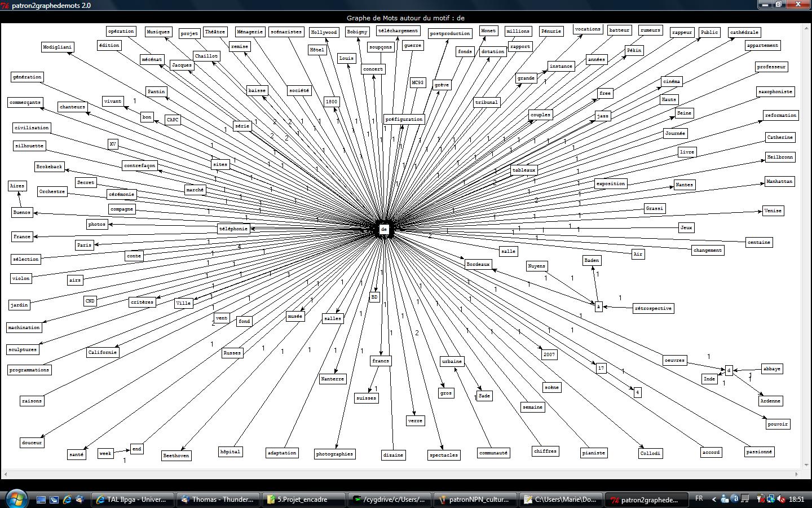Launch Internet Explorer from quick launch
Image resolution: width=812 pixels, height=508 pixels.
[67, 500]
